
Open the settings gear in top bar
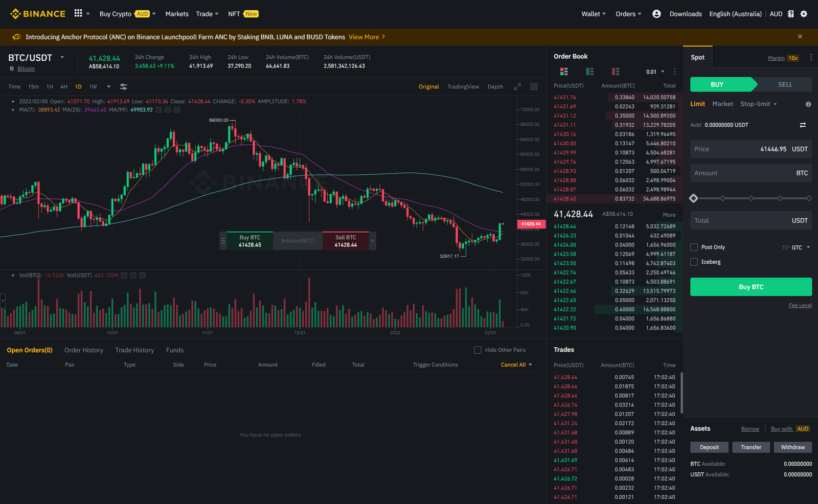point(804,14)
